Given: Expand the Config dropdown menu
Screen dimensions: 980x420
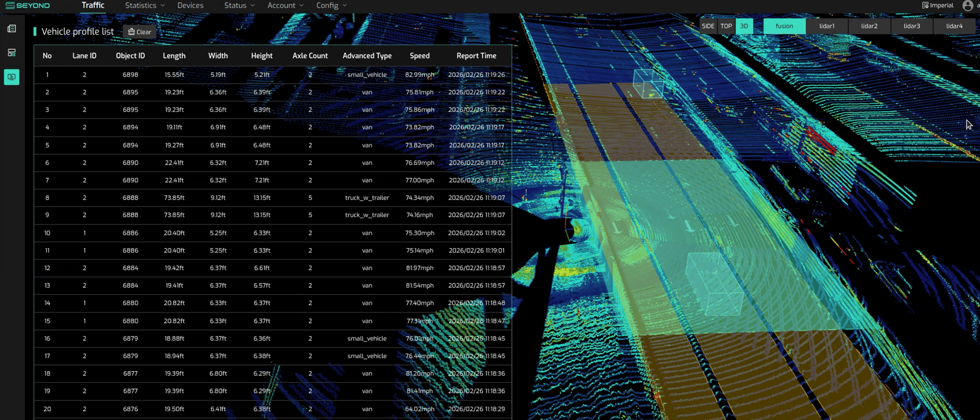Looking at the screenshot, I should (x=331, y=5).
